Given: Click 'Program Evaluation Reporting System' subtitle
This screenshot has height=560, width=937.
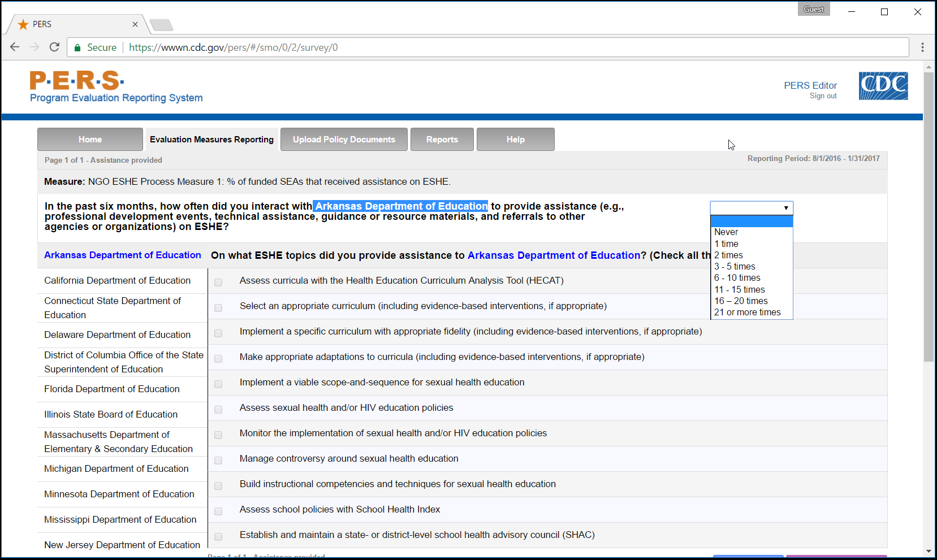Looking at the screenshot, I should click(116, 98).
